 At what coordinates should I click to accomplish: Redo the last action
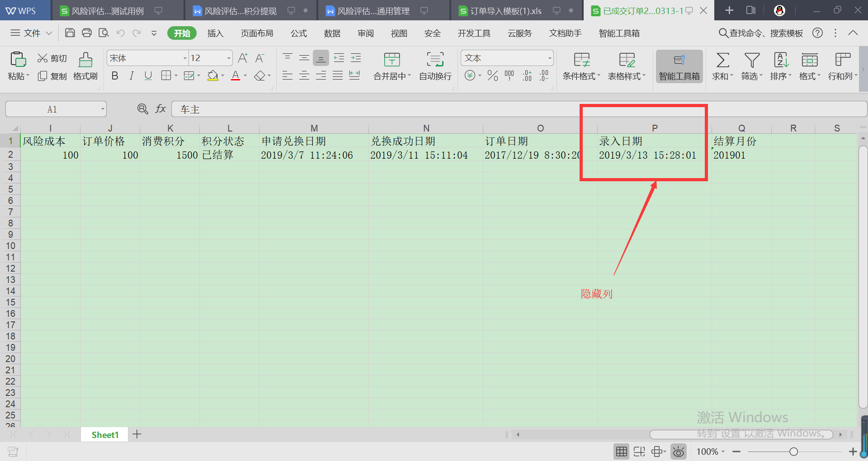pyautogui.click(x=137, y=33)
